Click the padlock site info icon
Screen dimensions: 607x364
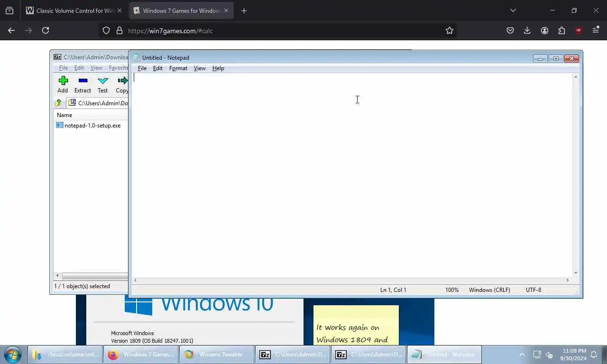pyautogui.click(x=120, y=30)
